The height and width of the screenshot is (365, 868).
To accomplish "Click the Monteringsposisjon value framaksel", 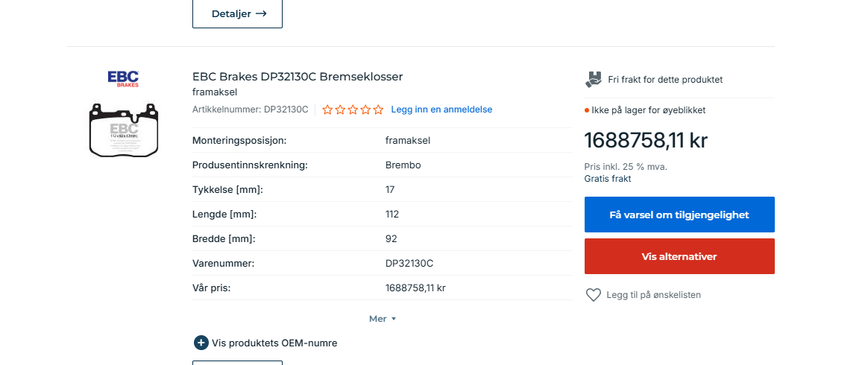I will [408, 141].
